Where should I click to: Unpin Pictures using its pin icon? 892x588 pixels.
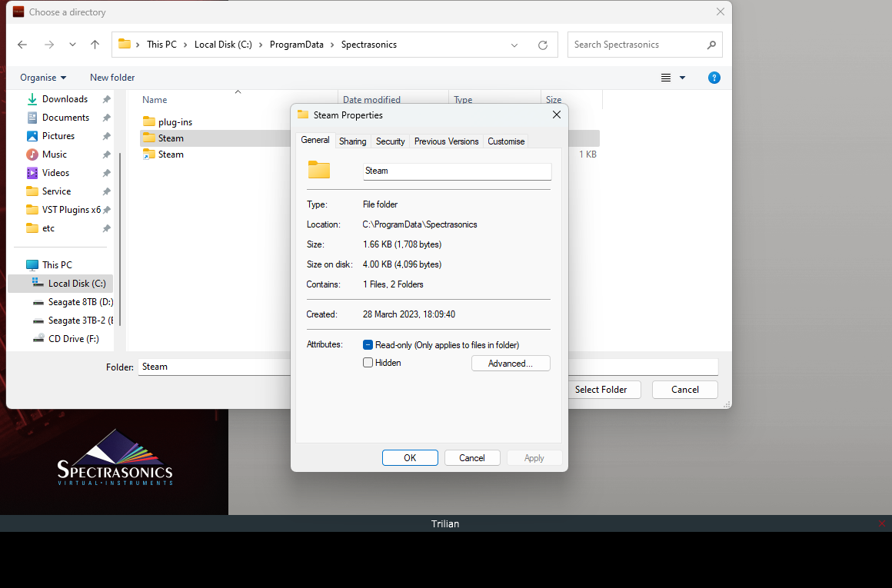tap(106, 136)
